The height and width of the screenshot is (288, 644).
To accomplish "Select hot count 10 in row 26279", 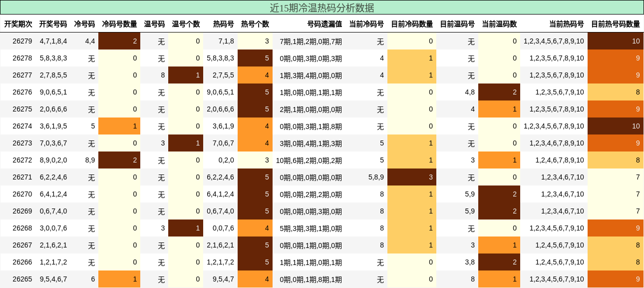I will click(x=616, y=41).
